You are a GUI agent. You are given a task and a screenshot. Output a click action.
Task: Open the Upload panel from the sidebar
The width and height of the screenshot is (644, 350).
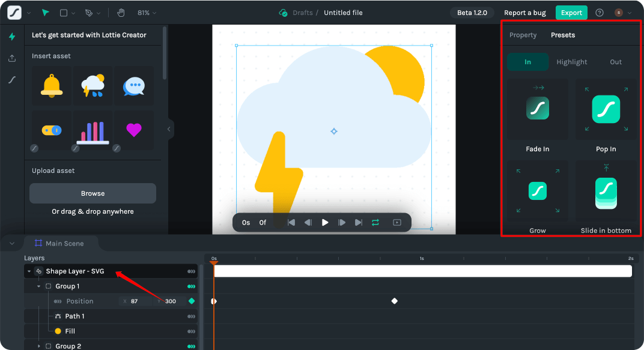(x=11, y=58)
